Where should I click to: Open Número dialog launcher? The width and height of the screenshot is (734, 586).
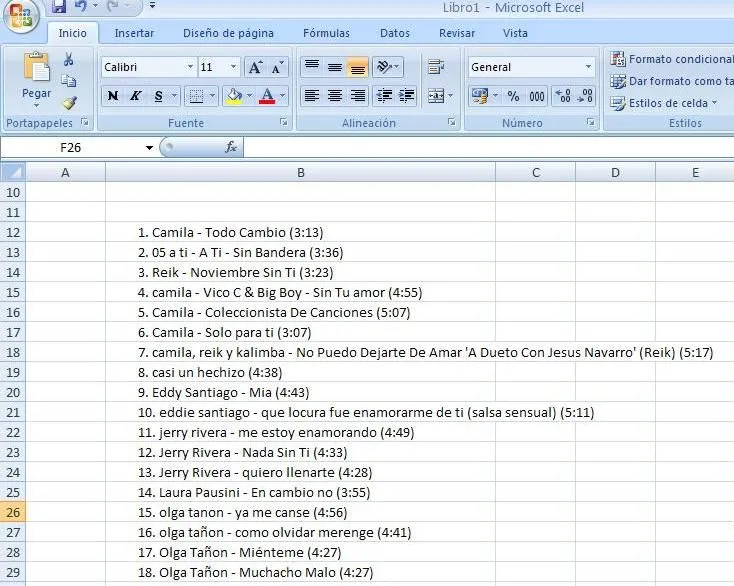point(591,122)
